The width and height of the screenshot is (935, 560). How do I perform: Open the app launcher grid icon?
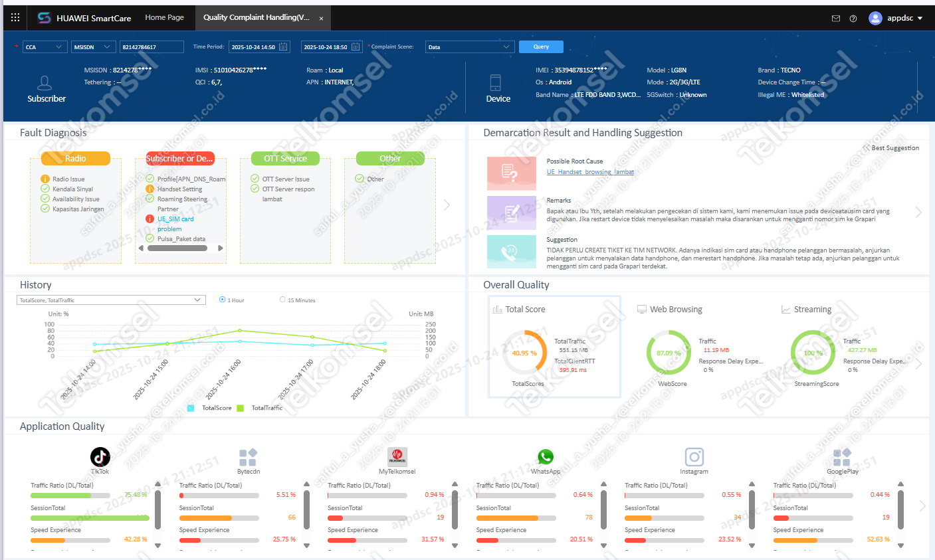[x=15, y=18]
